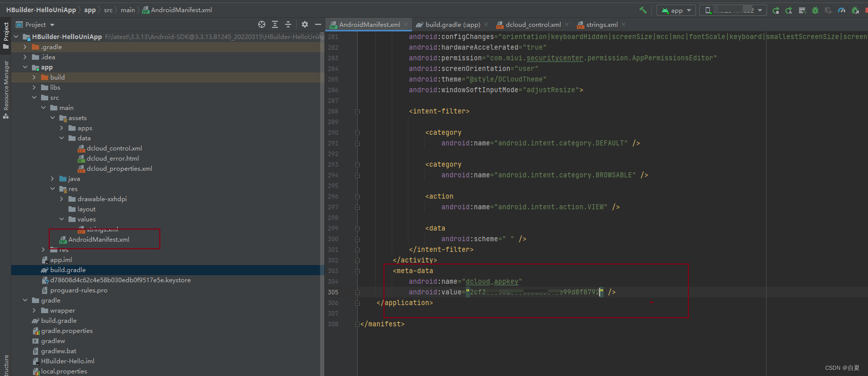Select dcloud_error.html in project tree

click(x=108, y=158)
